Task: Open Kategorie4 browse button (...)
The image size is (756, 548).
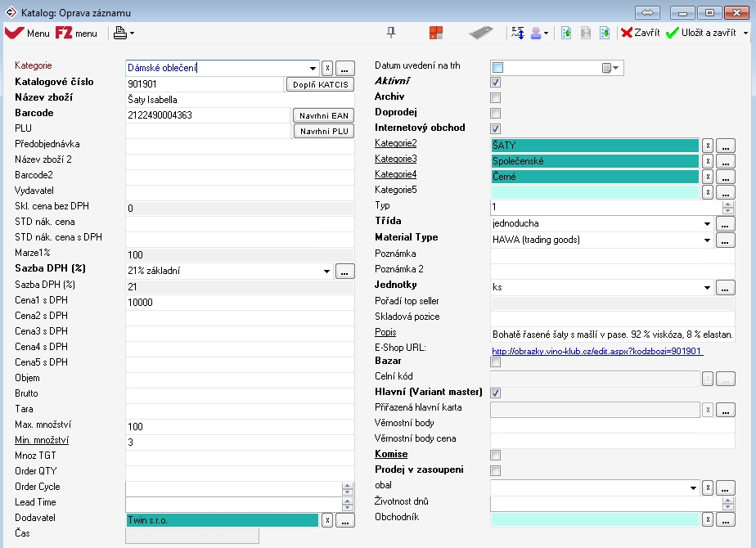Action: coord(726,177)
